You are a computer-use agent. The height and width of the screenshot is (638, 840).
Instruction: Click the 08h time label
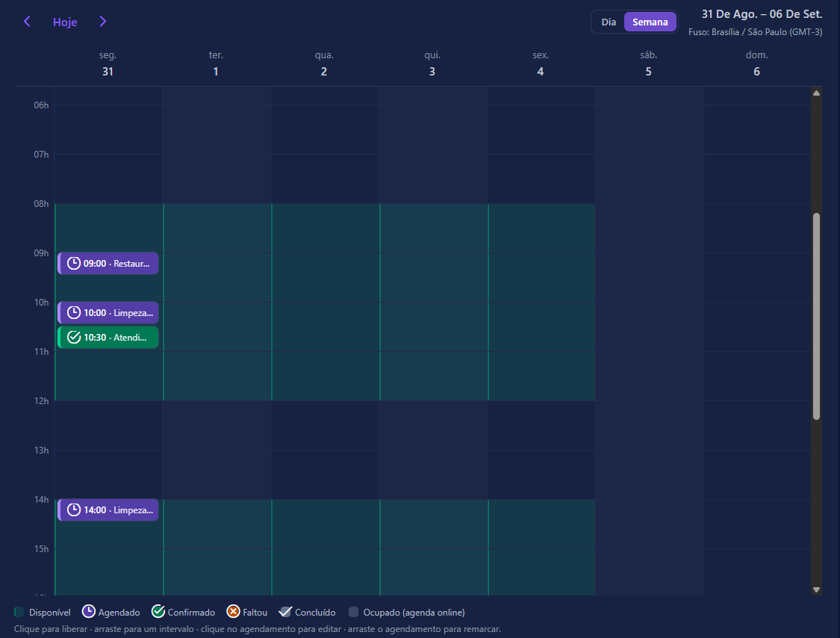tap(41, 204)
